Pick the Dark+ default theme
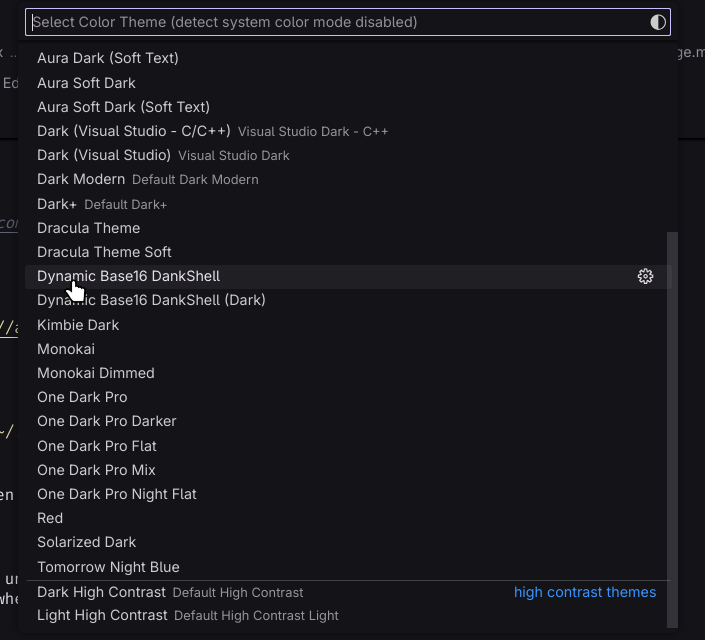 point(57,204)
